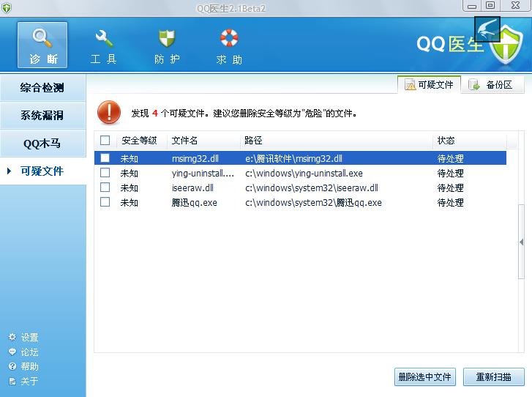
Task: Select path c:\windows\system32\iseeraw.dll
Action: pos(312,188)
